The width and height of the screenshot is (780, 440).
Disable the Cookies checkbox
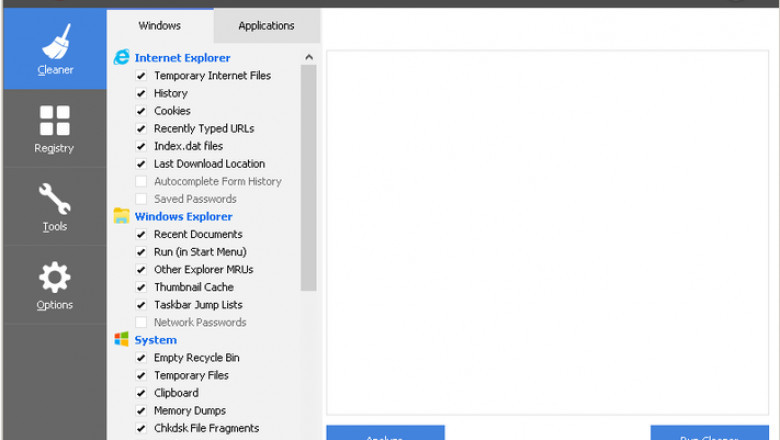[x=141, y=111]
